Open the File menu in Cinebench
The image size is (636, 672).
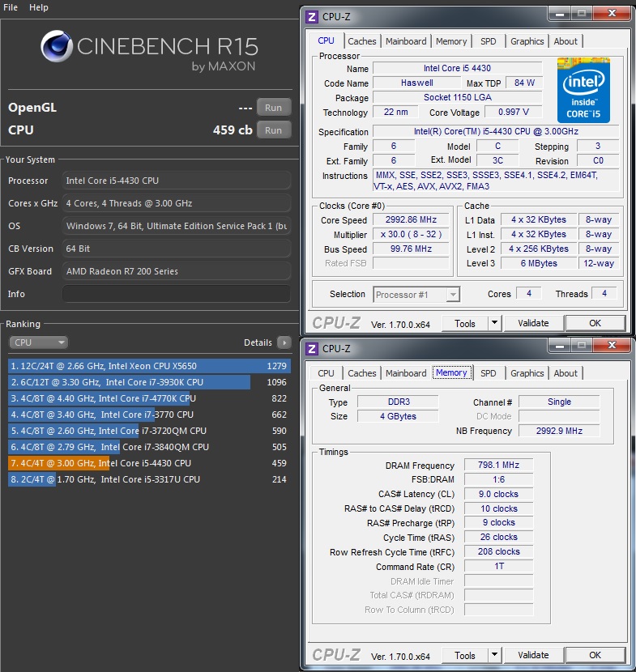11,7
